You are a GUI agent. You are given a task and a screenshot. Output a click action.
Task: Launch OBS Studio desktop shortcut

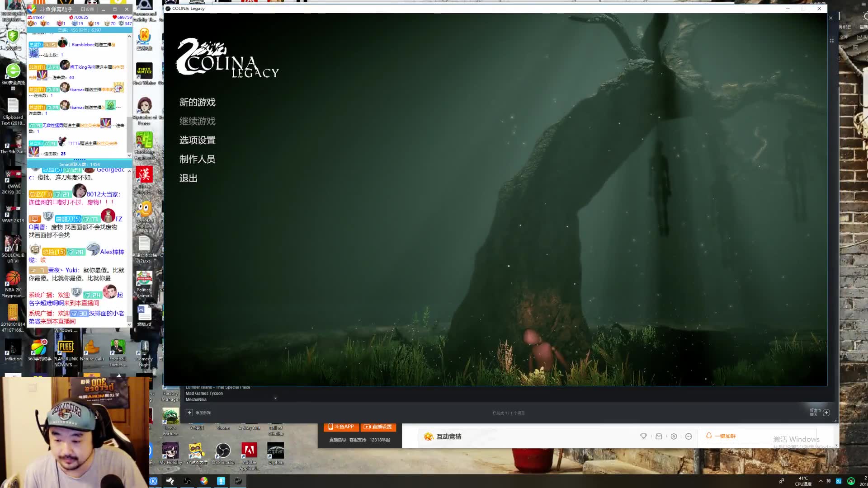223,453
